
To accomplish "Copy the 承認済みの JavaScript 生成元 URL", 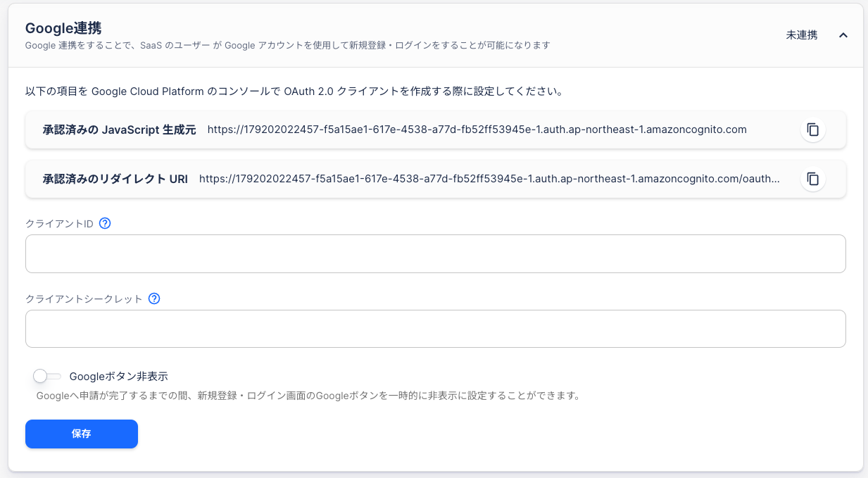I will pos(812,130).
